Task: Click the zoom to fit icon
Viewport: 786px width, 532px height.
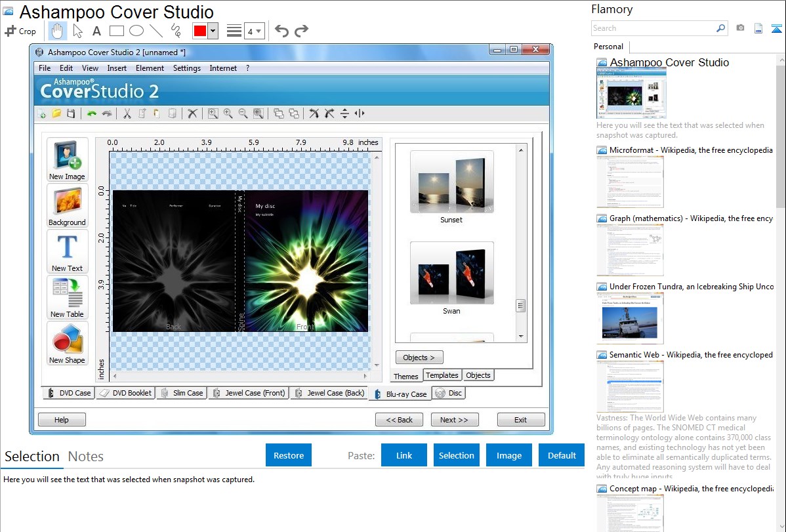Action: [213, 114]
